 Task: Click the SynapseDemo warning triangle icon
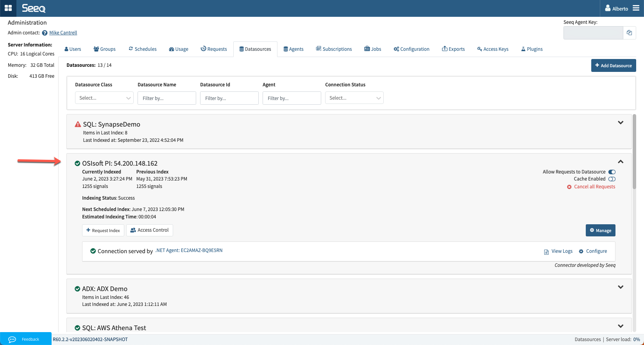(78, 124)
